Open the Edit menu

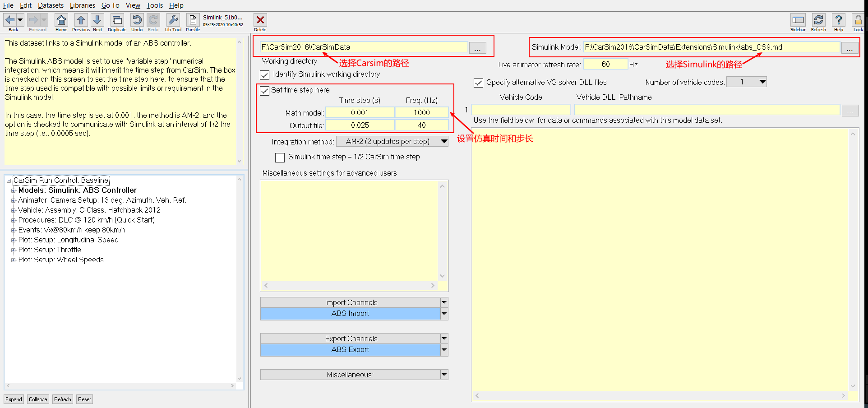coord(26,5)
